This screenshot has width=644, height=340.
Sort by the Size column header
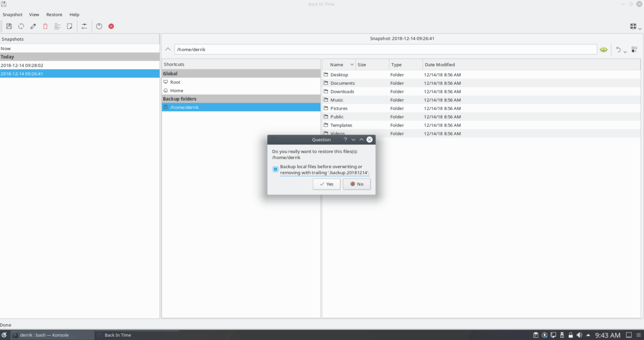click(372, 64)
